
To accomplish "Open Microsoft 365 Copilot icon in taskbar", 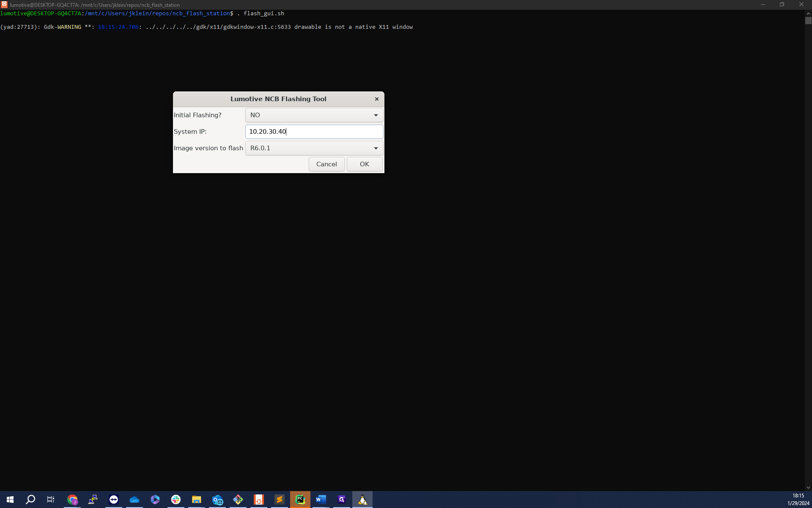I will coord(155,500).
